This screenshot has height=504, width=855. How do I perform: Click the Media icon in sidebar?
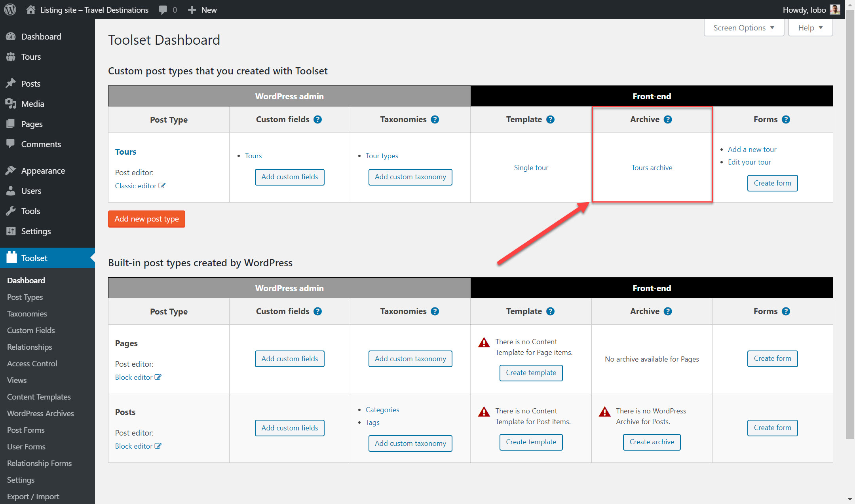(x=11, y=104)
